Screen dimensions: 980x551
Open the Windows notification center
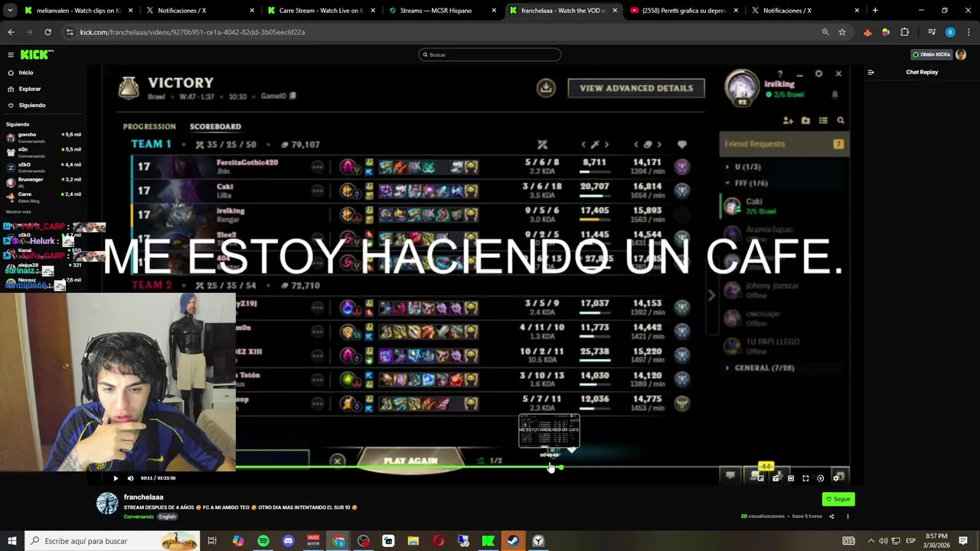tap(964, 541)
